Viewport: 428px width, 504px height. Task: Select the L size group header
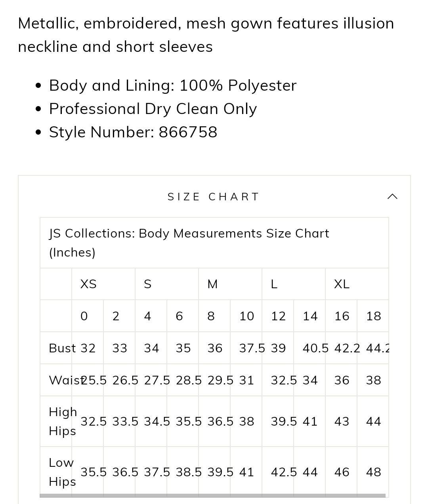click(274, 284)
